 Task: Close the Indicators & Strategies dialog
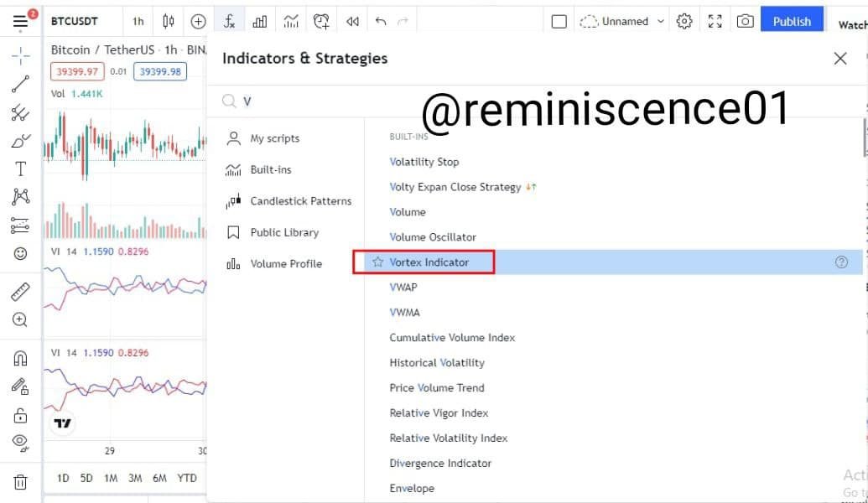pyautogui.click(x=840, y=58)
